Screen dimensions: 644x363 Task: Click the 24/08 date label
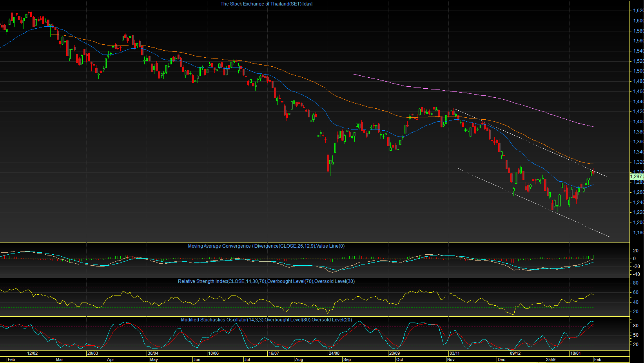point(334,353)
